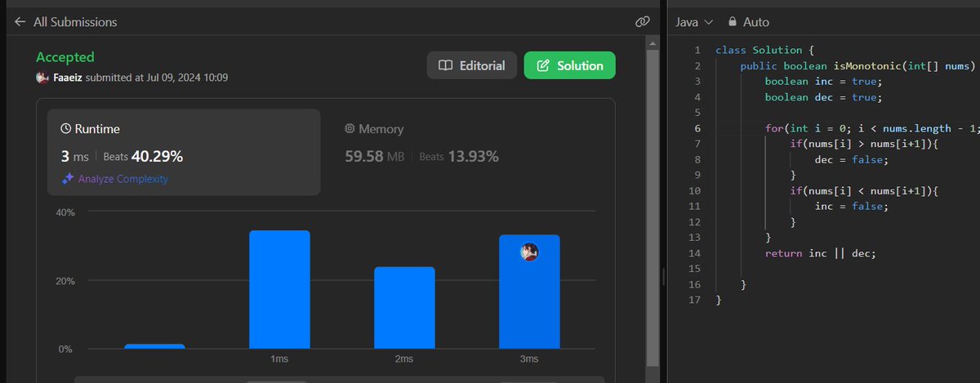The image size is (980, 383).
Task: Click the 3 ms runtime value
Action: coord(74,156)
